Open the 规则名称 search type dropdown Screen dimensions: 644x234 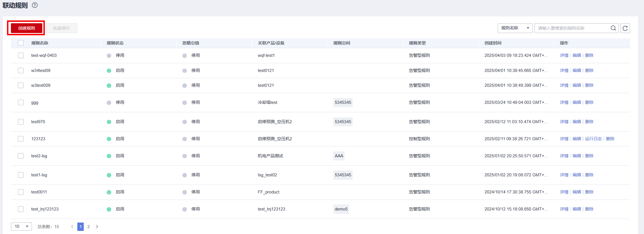(x=515, y=28)
